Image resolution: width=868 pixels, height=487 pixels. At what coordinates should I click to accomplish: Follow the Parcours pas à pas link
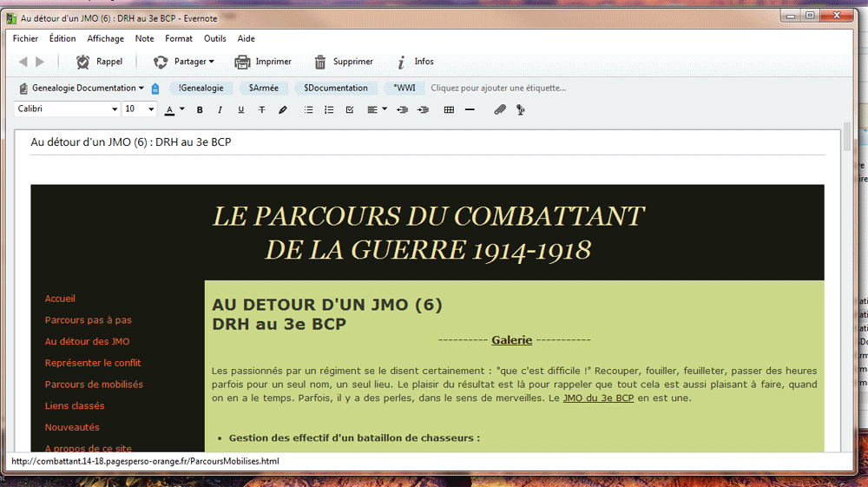pyautogui.click(x=88, y=320)
